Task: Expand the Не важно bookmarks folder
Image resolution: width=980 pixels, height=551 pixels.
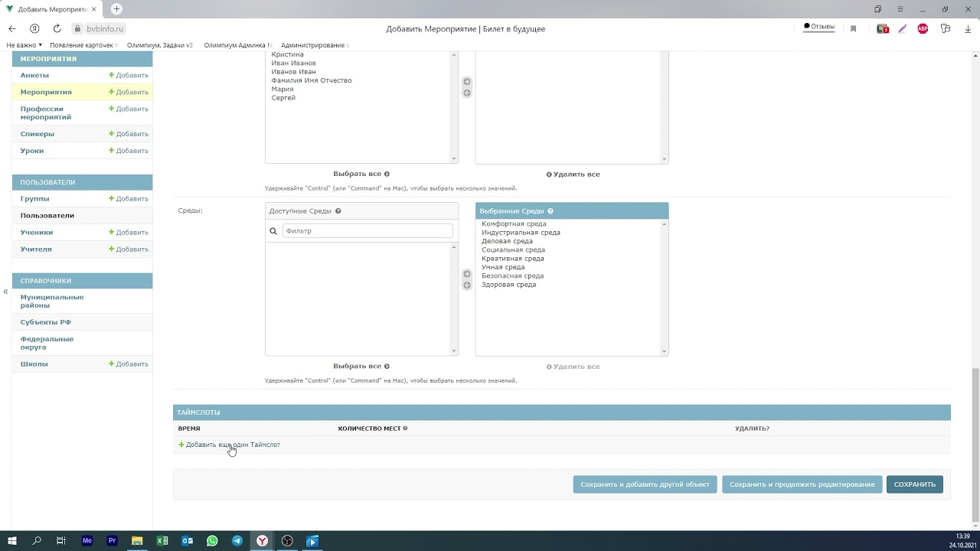Action: click(24, 45)
